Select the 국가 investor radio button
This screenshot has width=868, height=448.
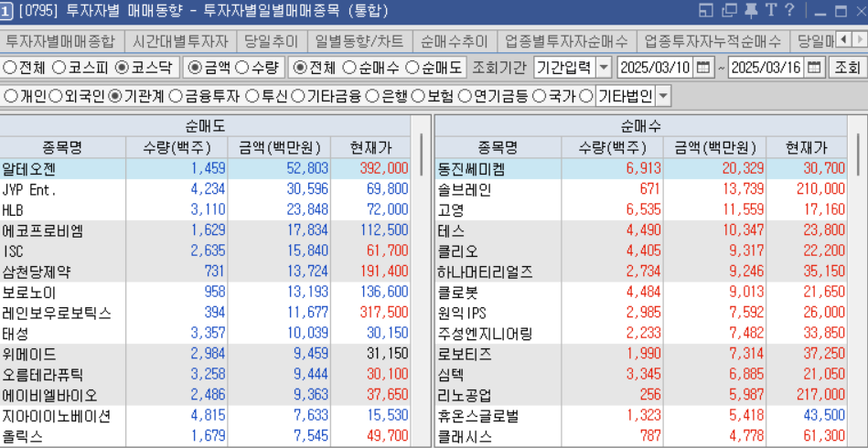coord(539,97)
